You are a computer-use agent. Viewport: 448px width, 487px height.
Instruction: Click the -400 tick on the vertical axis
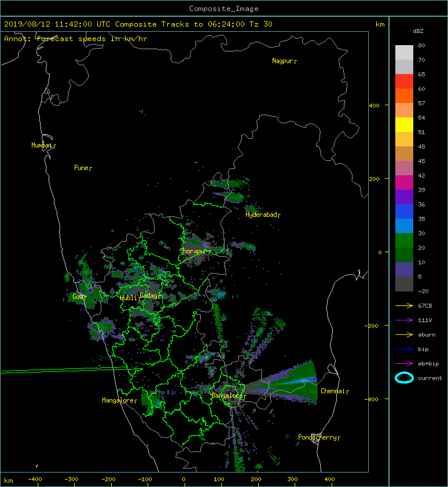pyautogui.click(x=372, y=399)
